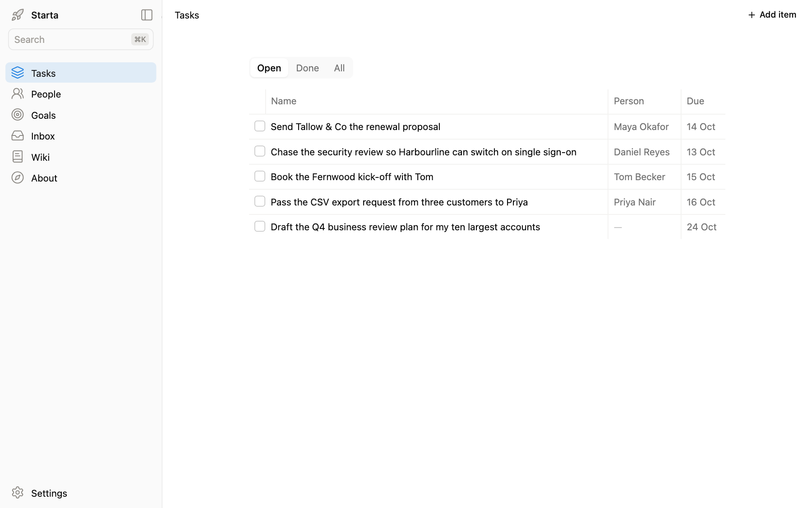Click the 13 Oct due date
The width and height of the screenshot is (812, 508).
[701, 152]
